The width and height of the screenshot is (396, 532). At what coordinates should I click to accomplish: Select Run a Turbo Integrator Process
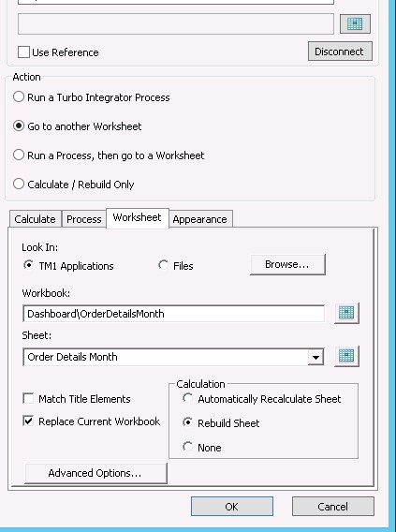click(x=19, y=97)
